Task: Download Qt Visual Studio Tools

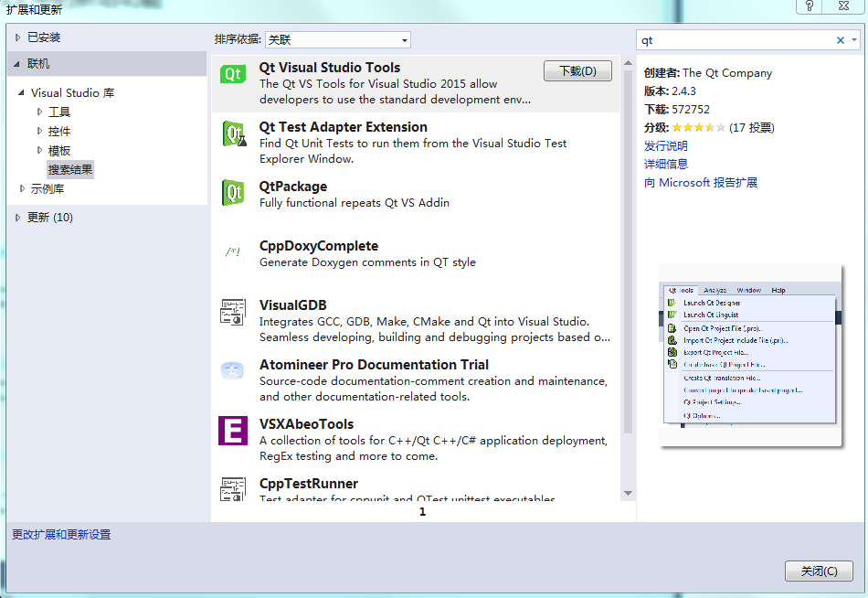Action: point(577,71)
